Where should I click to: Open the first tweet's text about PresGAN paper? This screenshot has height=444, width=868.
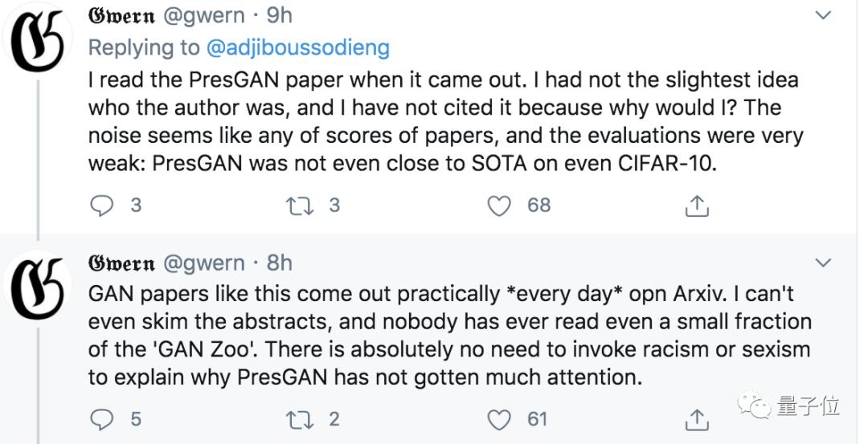pos(444,120)
